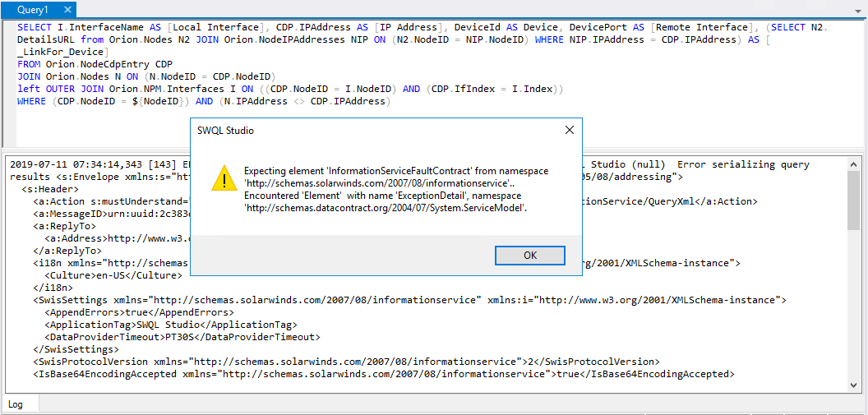The width and height of the screenshot is (868, 415).
Task: Click the '2019-07-11 07:34:14,343' log timestamp
Action: (76, 165)
